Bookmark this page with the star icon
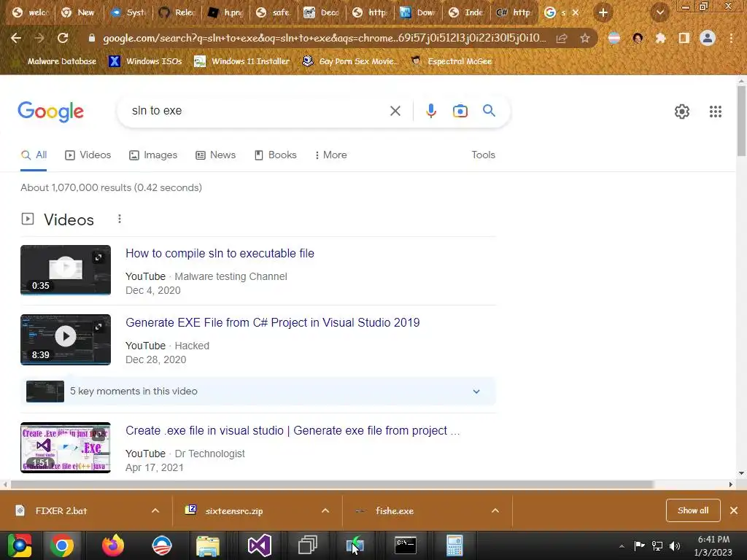Viewport: 747px width, 560px height. coord(585,38)
